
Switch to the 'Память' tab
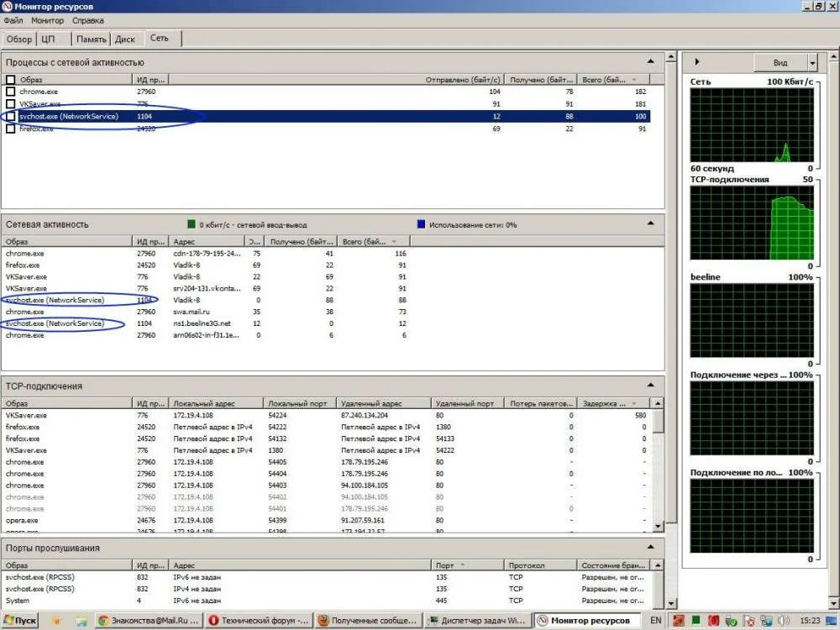(91, 39)
